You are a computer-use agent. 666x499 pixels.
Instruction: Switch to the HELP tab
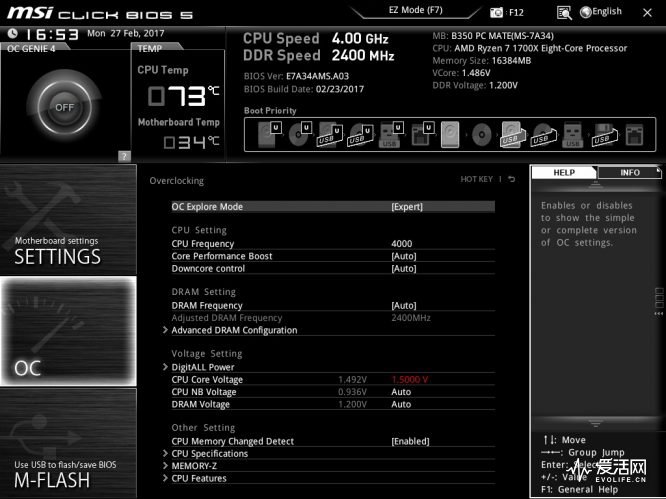point(564,172)
